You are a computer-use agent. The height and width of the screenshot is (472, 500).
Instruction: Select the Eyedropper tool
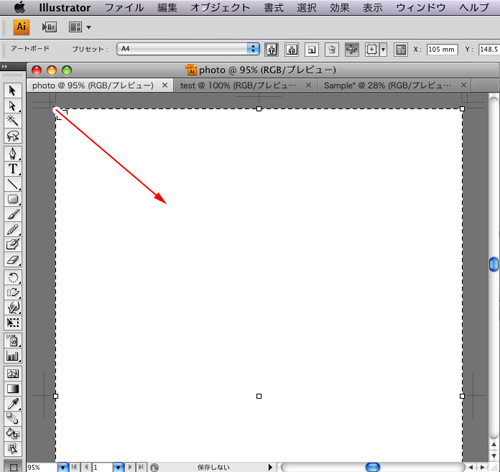(x=13, y=404)
